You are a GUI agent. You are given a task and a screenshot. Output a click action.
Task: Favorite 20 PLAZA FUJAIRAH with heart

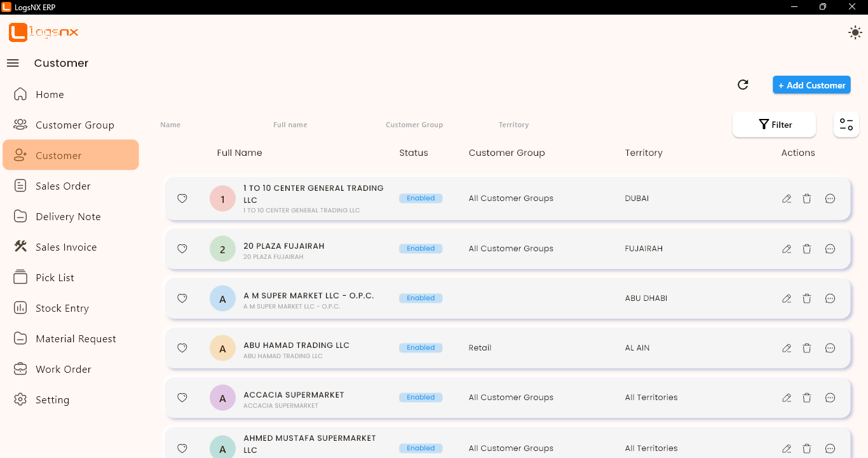(x=182, y=249)
